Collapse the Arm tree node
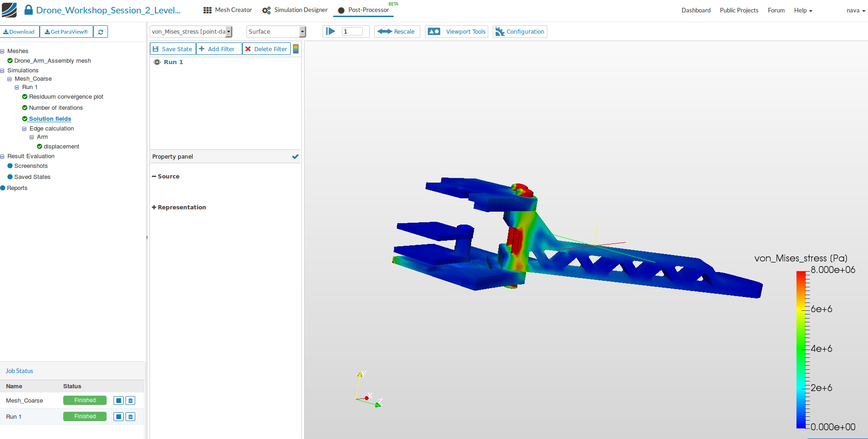This screenshot has height=439, width=868. click(x=32, y=137)
